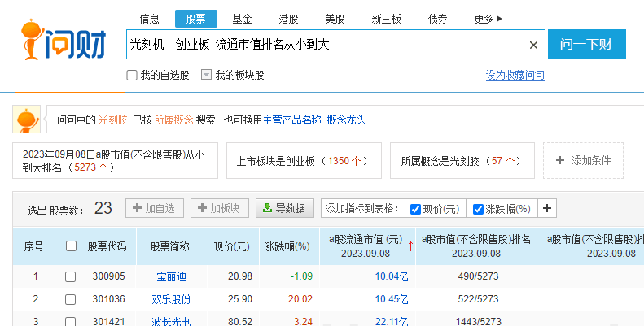This screenshot has width=644, height=326.
Task: Open stock 双乐股份 link
Action: 171,299
